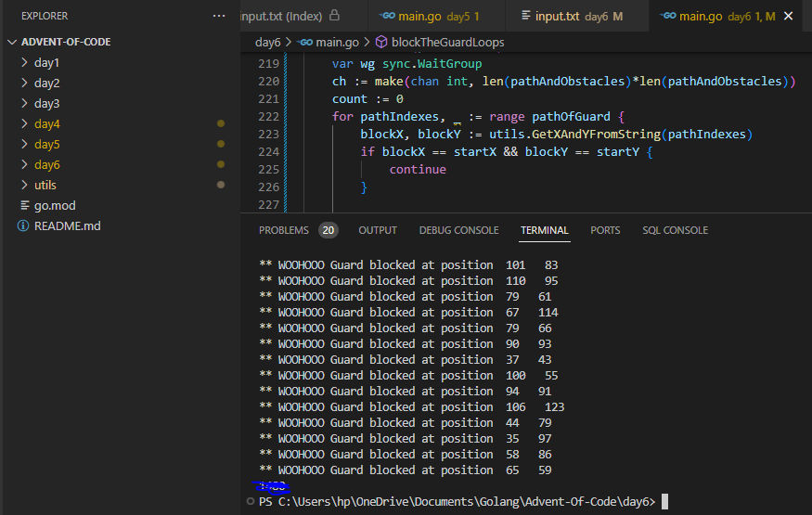Open the OUTPUT panel tab
Image resolution: width=812 pixels, height=515 pixels.
(378, 230)
